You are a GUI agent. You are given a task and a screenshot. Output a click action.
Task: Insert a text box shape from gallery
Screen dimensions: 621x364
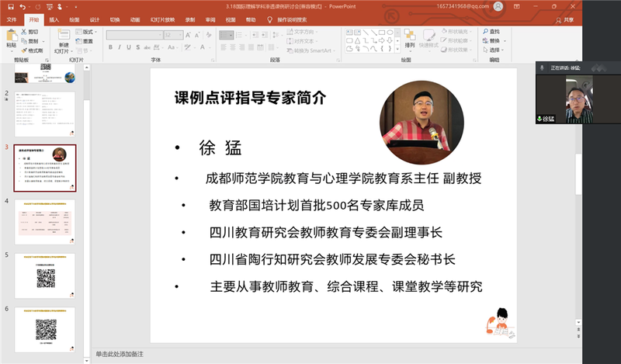click(349, 33)
